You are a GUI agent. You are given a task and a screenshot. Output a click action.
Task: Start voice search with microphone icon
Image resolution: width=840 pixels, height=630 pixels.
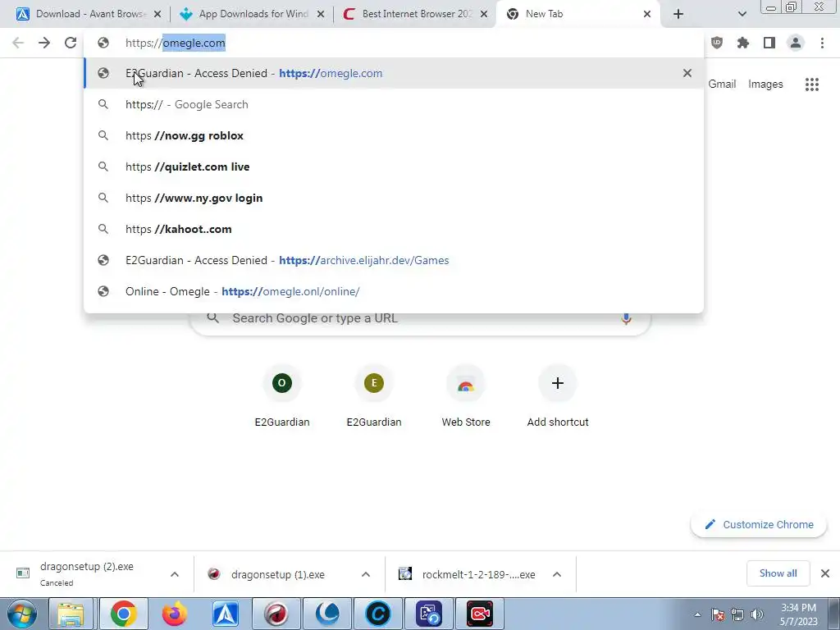(x=626, y=318)
